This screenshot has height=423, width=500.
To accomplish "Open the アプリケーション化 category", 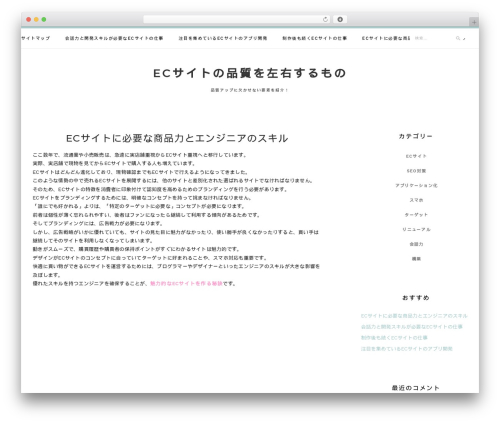I will pos(416,185).
